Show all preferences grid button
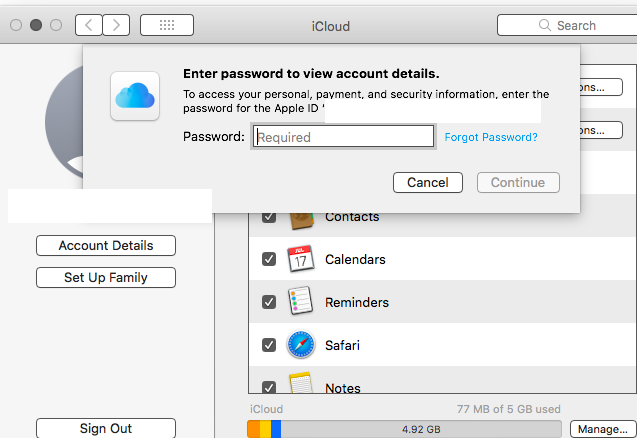637x438 pixels. click(x=167, y=25)
